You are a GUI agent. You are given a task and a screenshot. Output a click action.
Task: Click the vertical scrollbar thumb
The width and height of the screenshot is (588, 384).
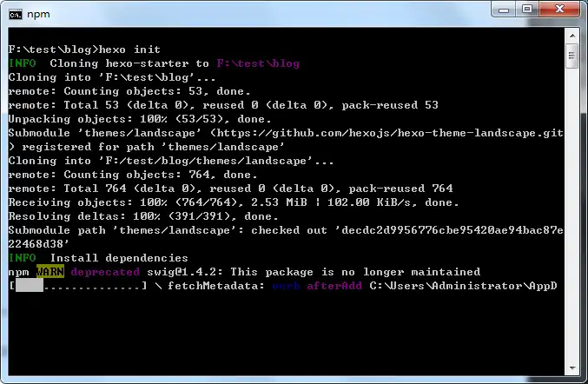click(x=571, y=56)
